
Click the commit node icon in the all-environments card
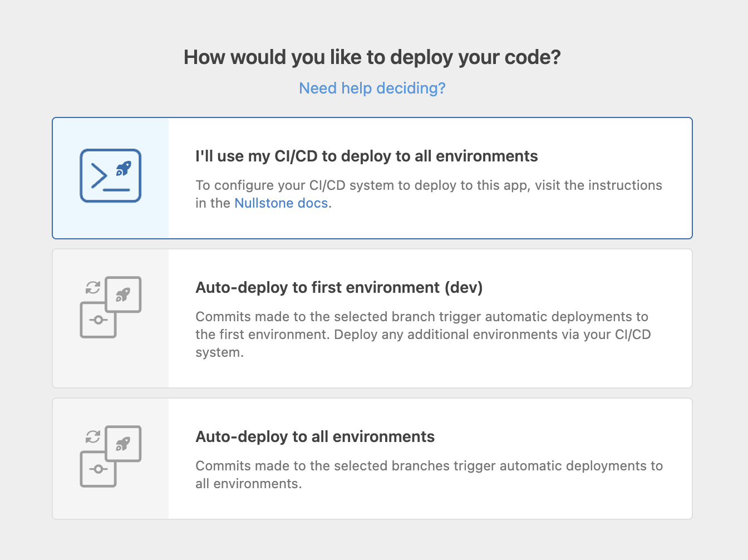coord(98,469)
